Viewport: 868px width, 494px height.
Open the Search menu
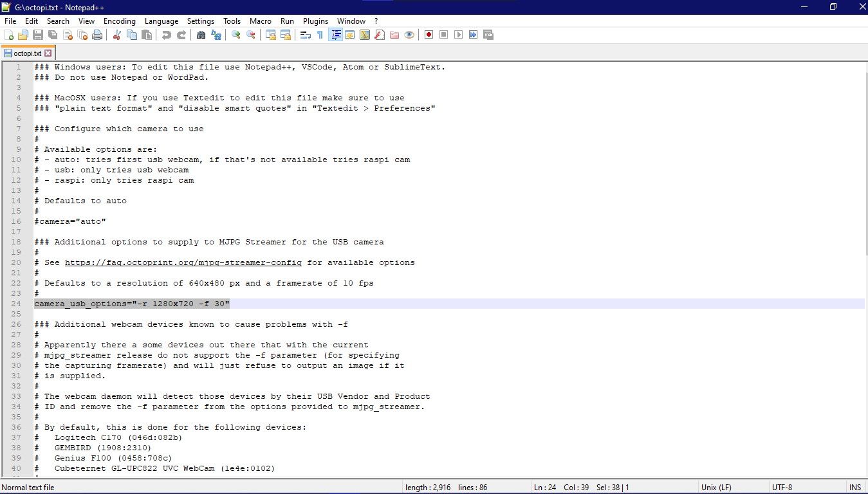click(58, 21)
